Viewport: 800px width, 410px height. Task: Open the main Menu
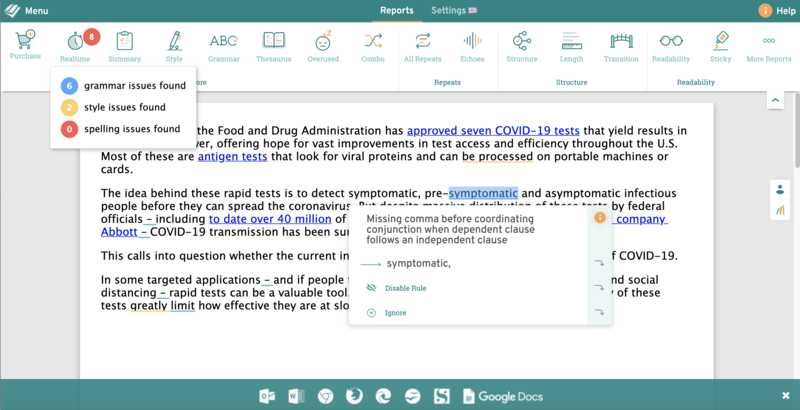click(30, 11)
